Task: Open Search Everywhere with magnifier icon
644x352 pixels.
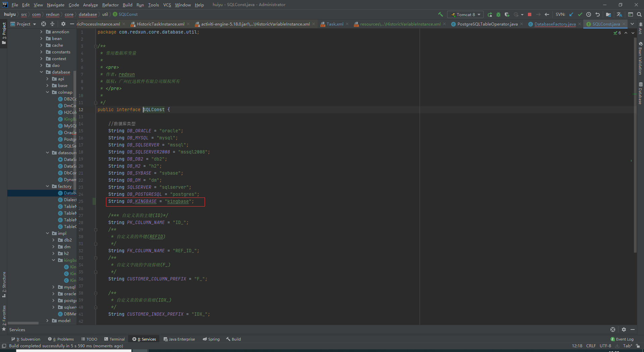Action: click(639, 14)
